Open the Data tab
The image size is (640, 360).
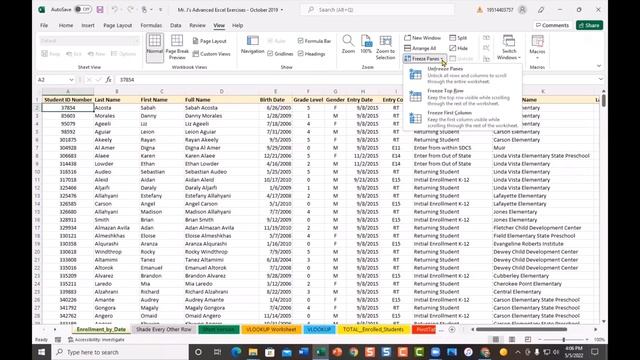pyautogui.click(x=176, y=25)
